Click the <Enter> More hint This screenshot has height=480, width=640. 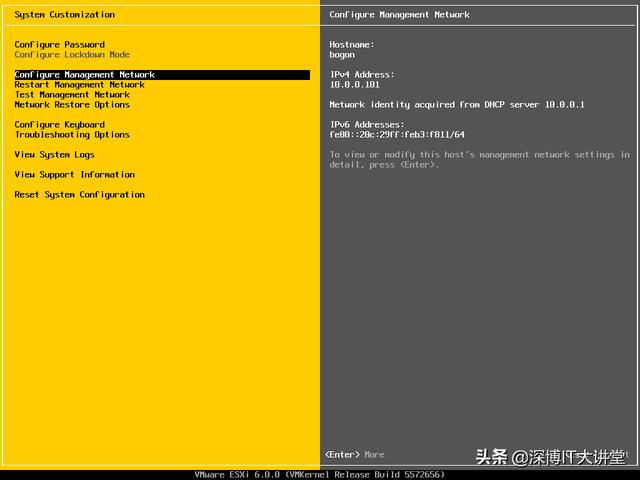[354, 454]
